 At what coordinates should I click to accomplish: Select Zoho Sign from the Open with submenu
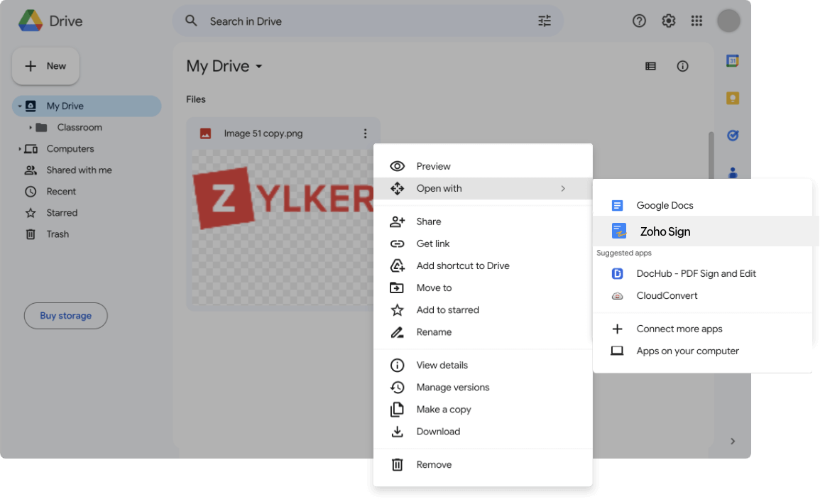pyautogui.click(x=665, y=231)
